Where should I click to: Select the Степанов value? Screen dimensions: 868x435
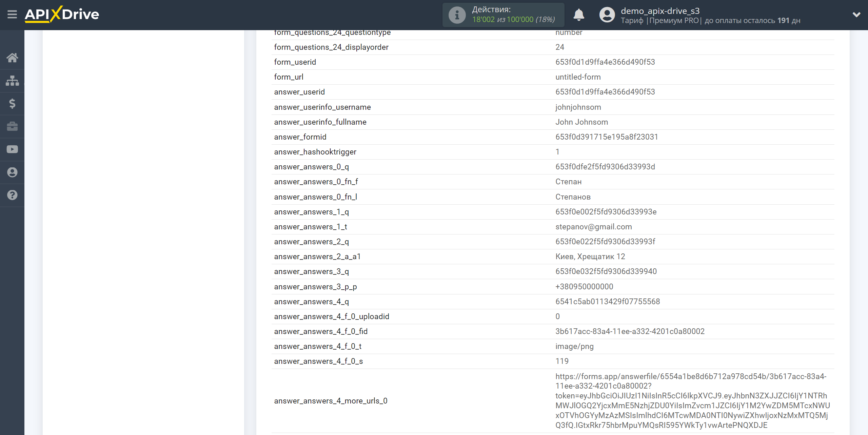click(573, 197)
